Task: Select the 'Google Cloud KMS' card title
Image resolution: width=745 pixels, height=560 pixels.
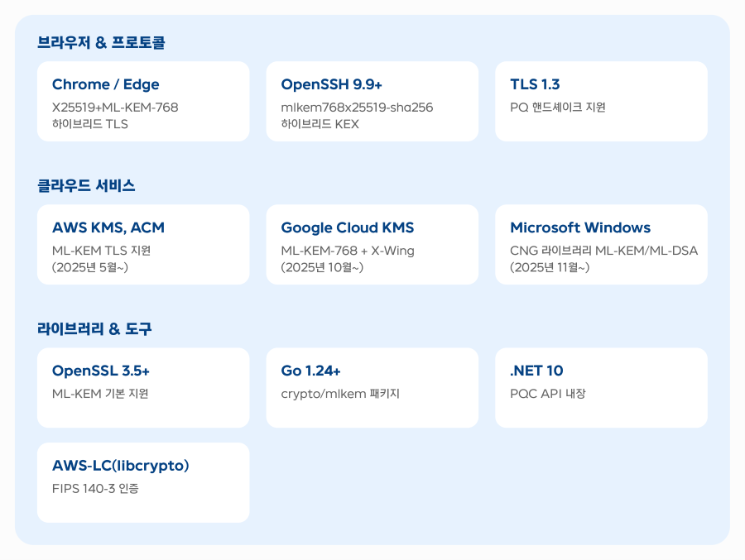Action: (348, 228)
